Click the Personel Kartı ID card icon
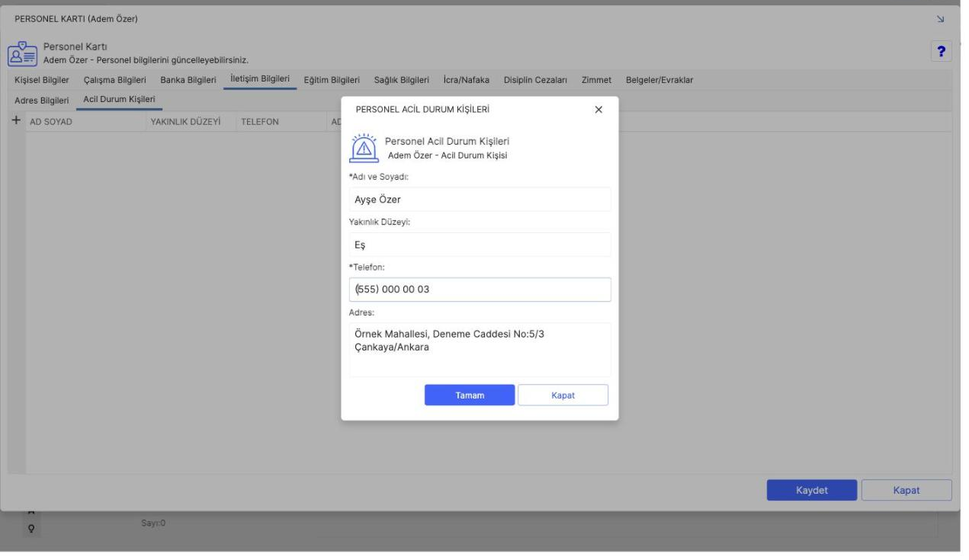Image resolution: width=969 pixels, height=560 pixels. pos(21,53)
